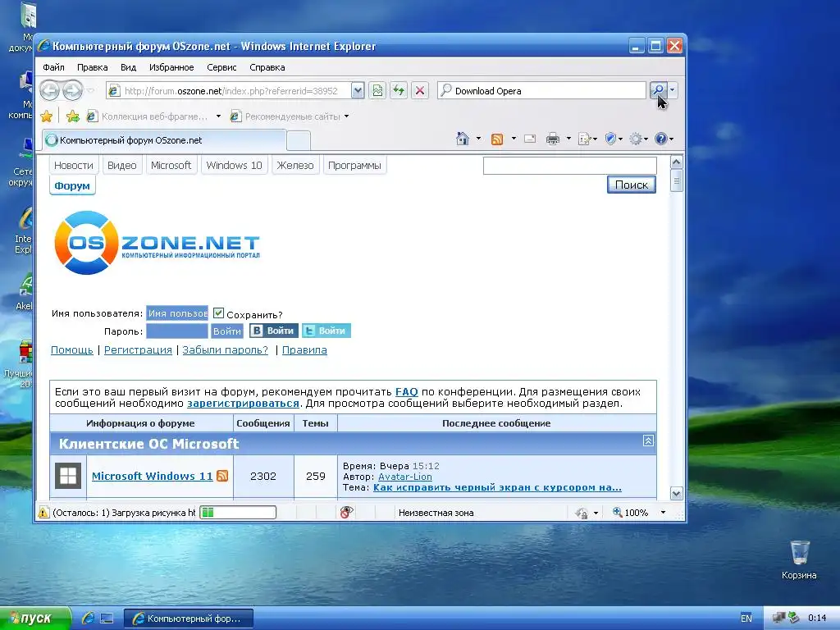Click the Microsoft Windows 11 forum square icon
Image resolution: width=840 pixels, height=630 pixels.
(x=68, y=476)
